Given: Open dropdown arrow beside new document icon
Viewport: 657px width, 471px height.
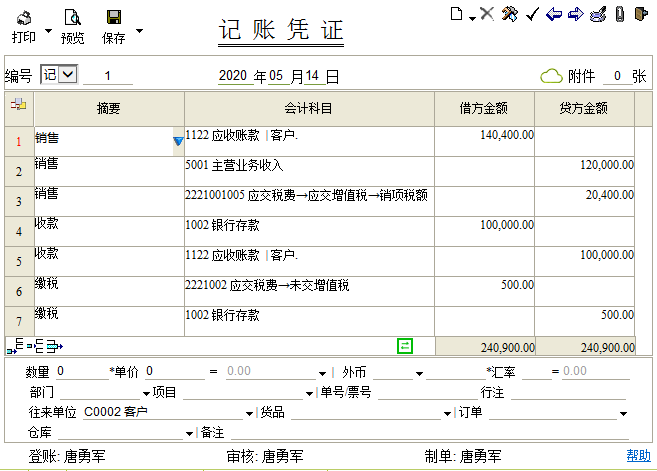Looking at the screenshot, I should [472, 18].
